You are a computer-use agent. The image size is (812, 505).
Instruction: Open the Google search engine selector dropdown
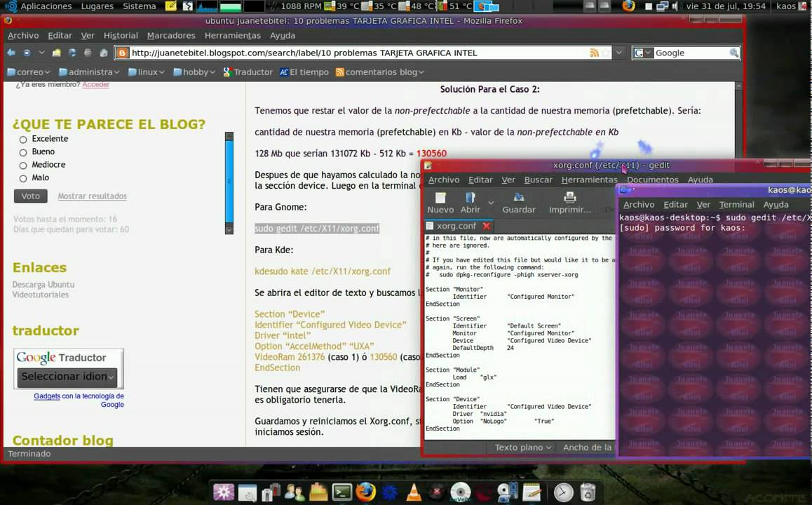coord(643,53)
